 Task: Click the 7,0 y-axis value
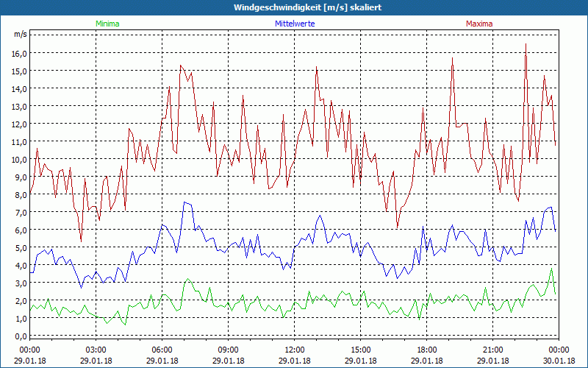(21, 212)
